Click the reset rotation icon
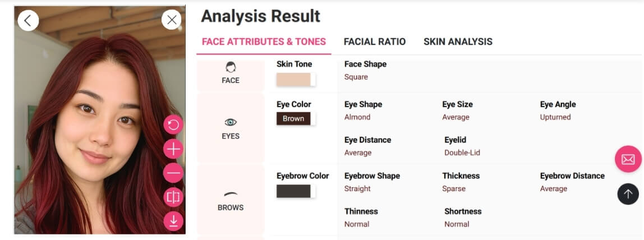 click(173, 124)
